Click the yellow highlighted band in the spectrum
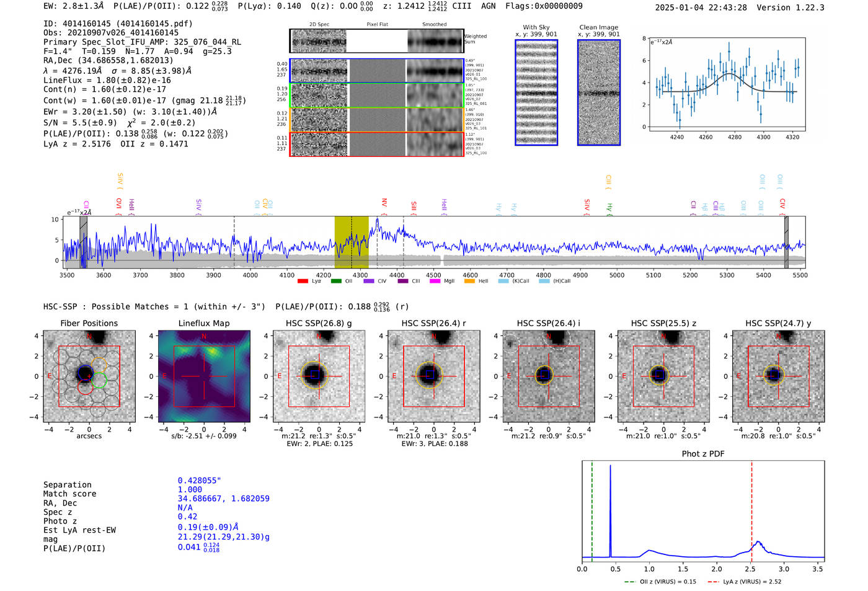 click(x=352, y=242)
